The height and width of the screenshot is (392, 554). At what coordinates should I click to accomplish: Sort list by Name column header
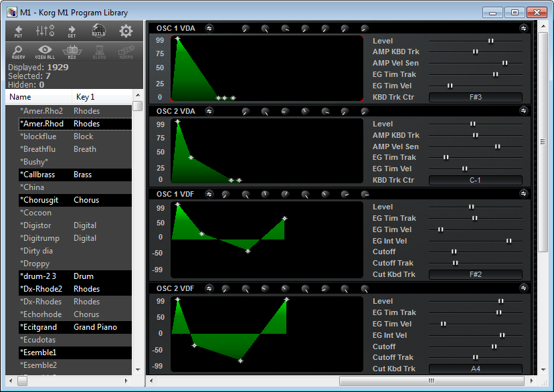pos(39,97)
